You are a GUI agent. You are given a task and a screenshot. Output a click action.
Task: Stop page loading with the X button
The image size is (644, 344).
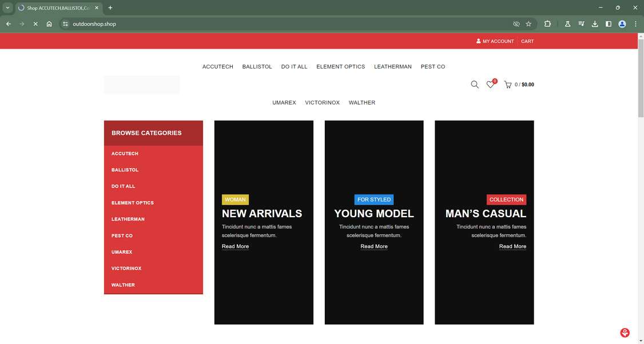click(35, 24)
